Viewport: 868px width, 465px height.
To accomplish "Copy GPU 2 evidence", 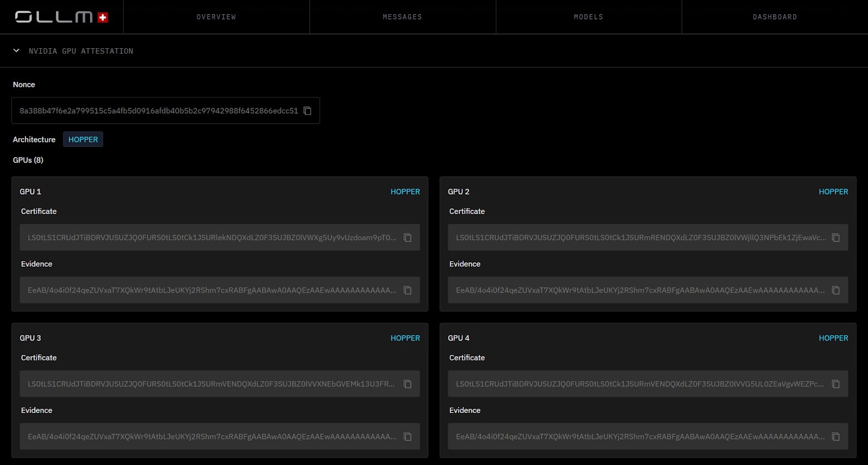I will (x=835, y=290).
